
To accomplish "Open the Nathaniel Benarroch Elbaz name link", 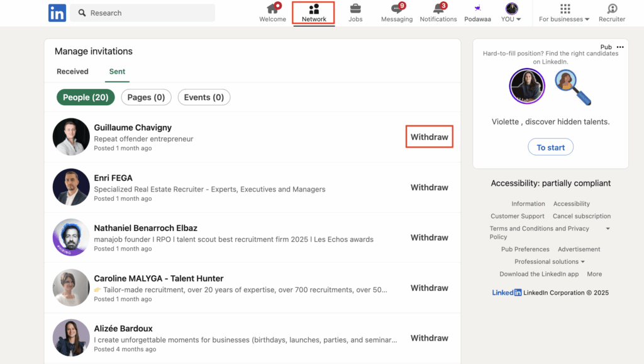I will (145, 228).
